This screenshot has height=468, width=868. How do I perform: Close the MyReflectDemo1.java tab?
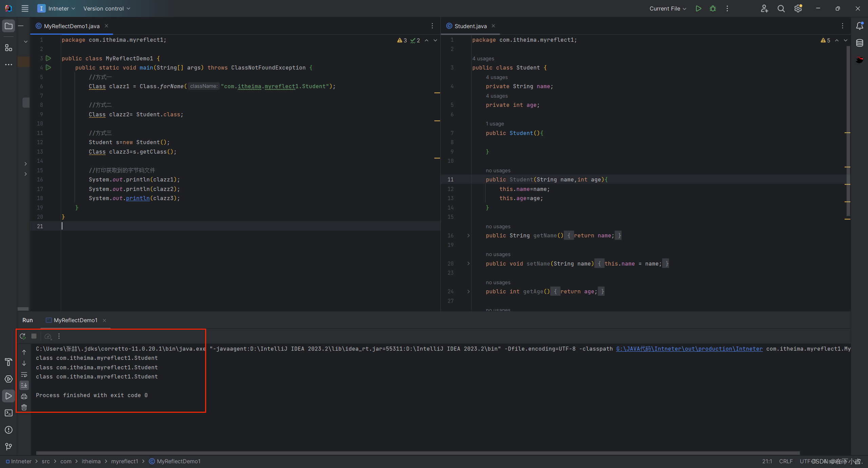click(106, 26)
